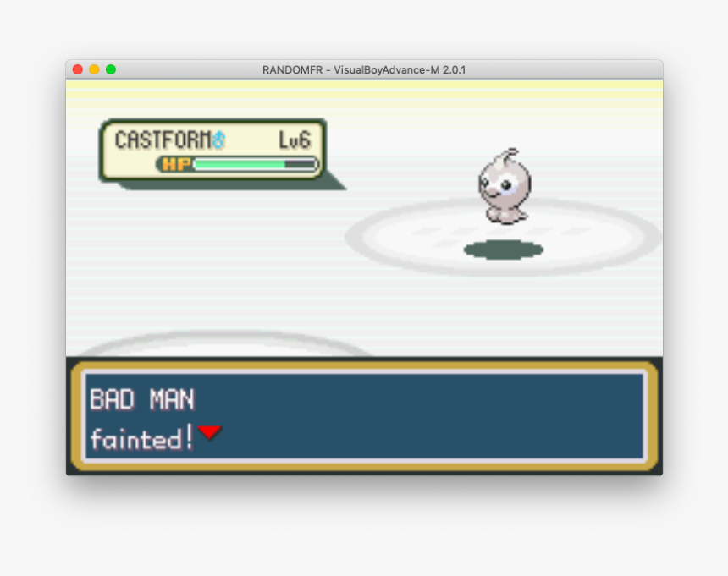The image size is (728, 576).
Task: Close the VisualBoyAdvance-M window
Action: pos(78,69)
